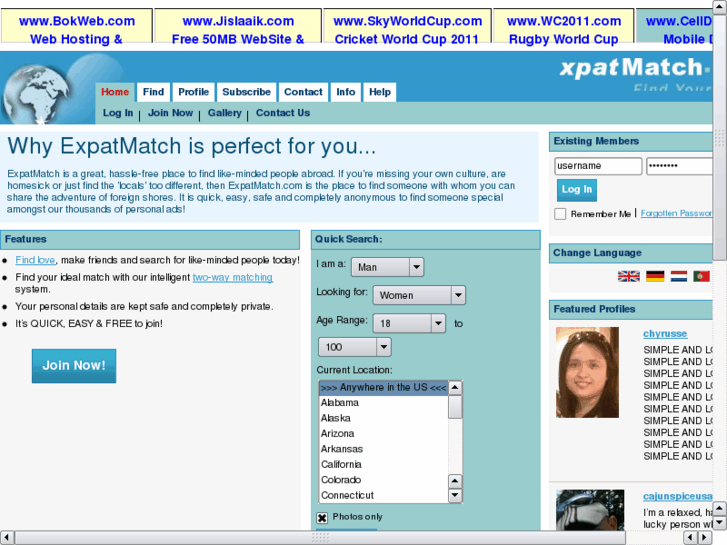Click the Help tab

click(x=380, y=92)
